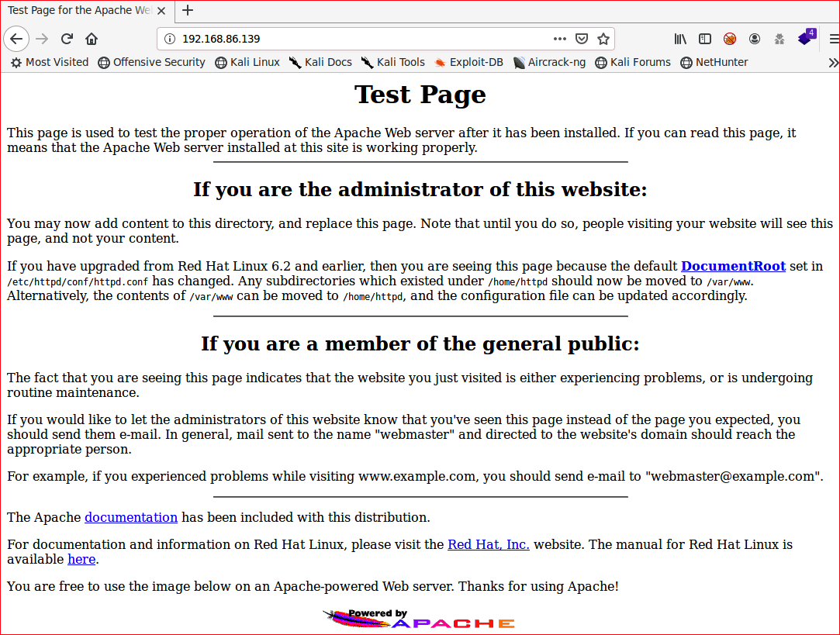
Task: Open a new tab with plus button
Action: 188,10
